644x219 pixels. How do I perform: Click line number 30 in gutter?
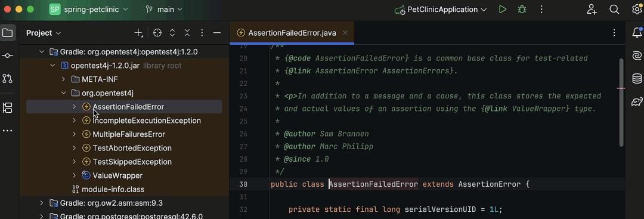click(243, 184)
